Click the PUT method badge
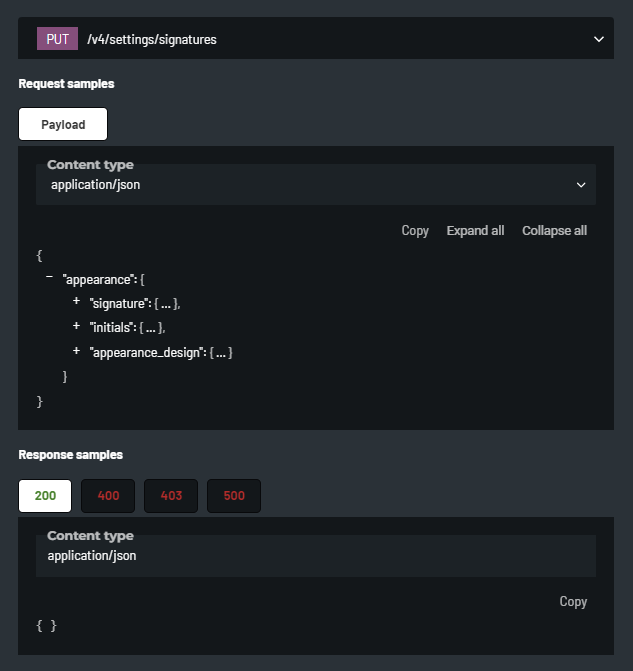 click(x=57, y=39)
